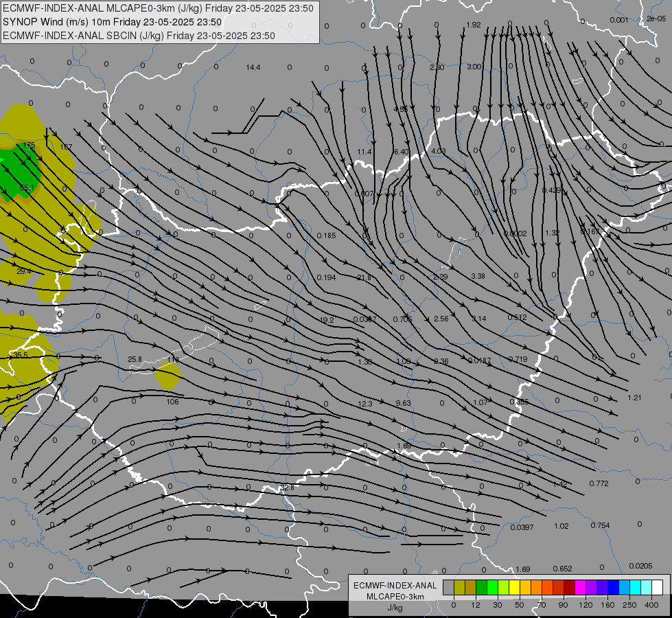Click the map value '1.07'

pos(480,402)
